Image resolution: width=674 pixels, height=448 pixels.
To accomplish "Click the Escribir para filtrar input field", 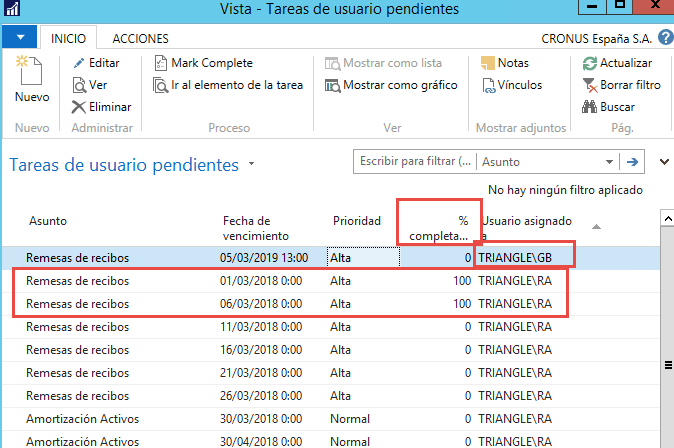I will (x=415, y=162).
